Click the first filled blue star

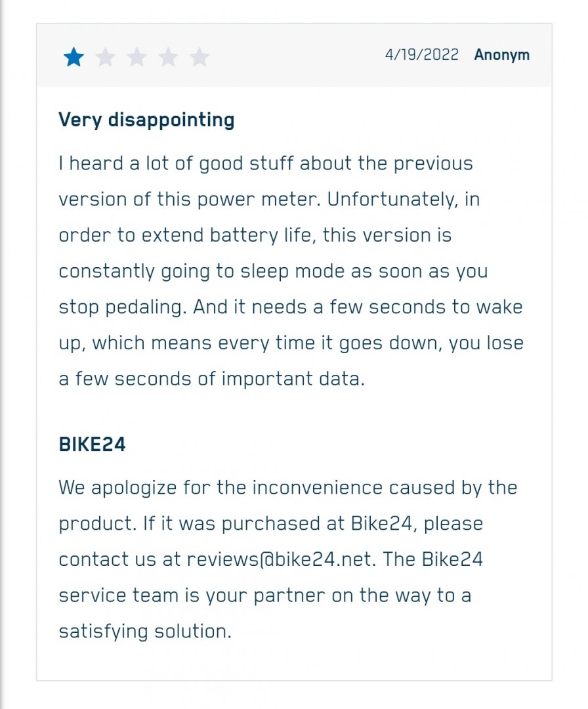(73, 57)
